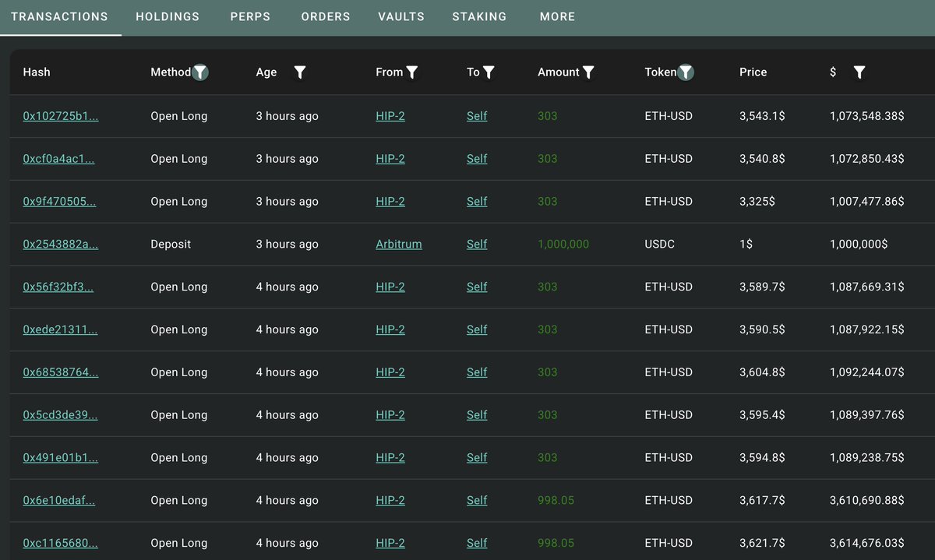Click the Arbitrum source link

[x=399, y=245]
